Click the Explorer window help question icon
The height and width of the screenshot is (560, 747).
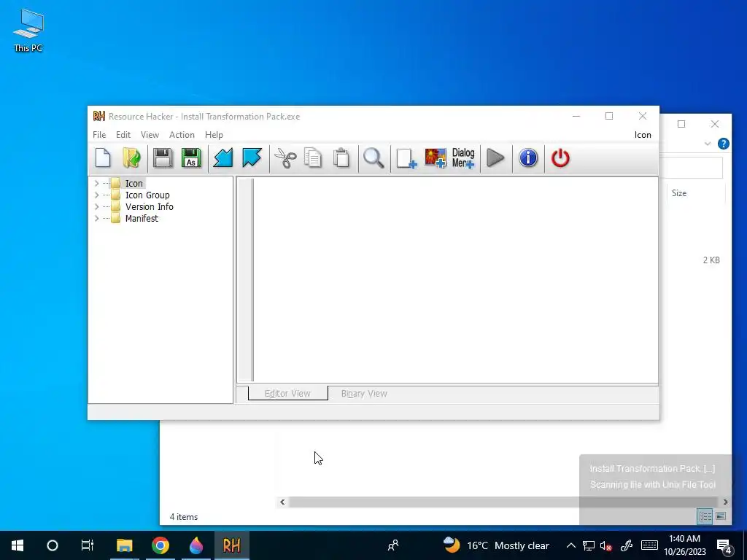723,144
